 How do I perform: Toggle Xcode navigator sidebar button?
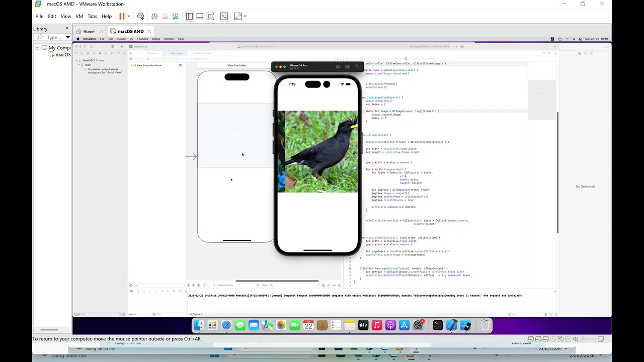(92, 46)
